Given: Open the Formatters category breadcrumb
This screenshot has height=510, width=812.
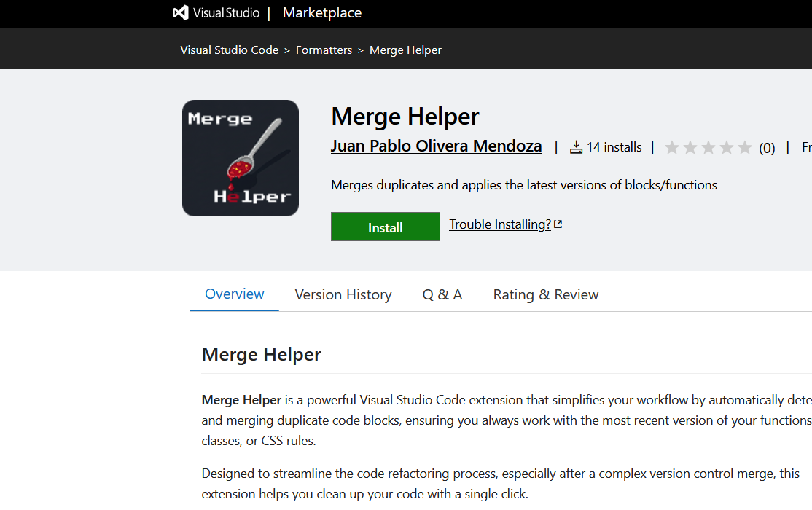Looking at the screenshot, I should [324, 50].
